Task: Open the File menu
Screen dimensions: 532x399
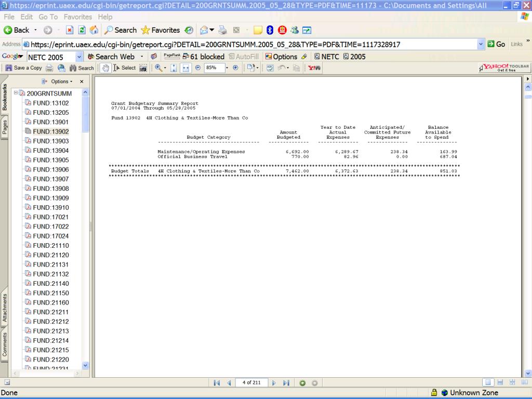Action: tap(9, 17)
